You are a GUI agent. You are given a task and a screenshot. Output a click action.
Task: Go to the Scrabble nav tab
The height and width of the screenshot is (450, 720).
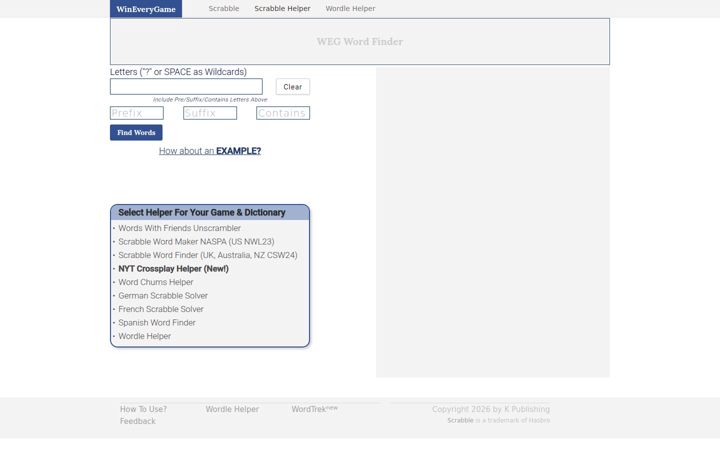click(x=224, y=8)
